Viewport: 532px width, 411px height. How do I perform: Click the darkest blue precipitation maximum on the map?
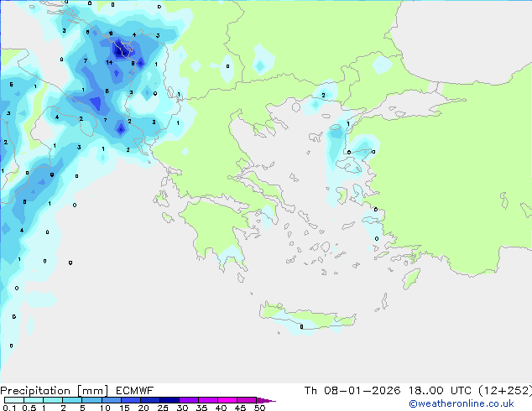point(119,50)
